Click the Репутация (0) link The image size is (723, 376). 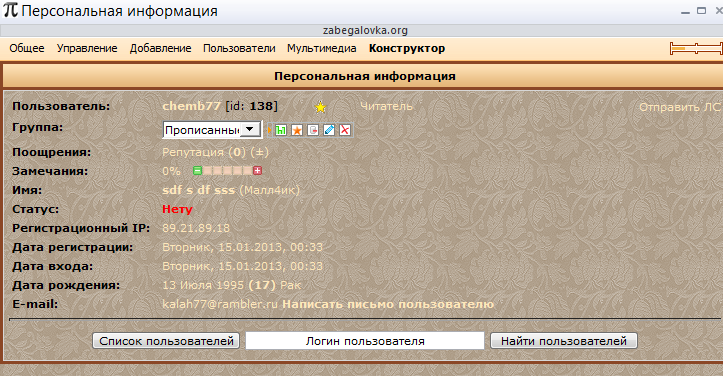[204, 152]
